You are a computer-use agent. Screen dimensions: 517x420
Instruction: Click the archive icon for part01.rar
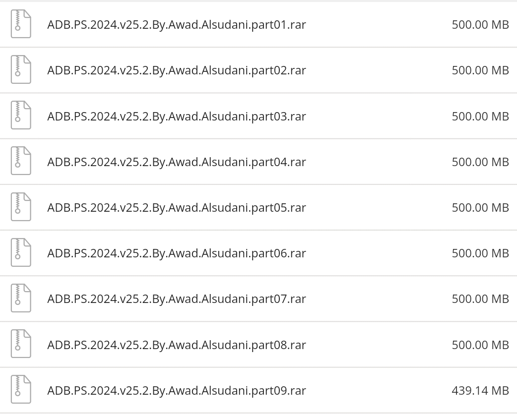click(21, 24)
